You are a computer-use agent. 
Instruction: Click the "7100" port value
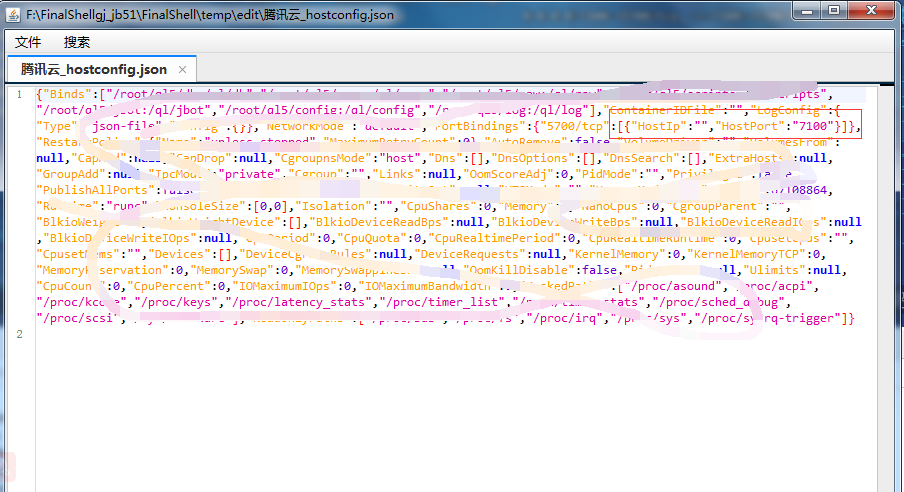(x=813, y=126)
